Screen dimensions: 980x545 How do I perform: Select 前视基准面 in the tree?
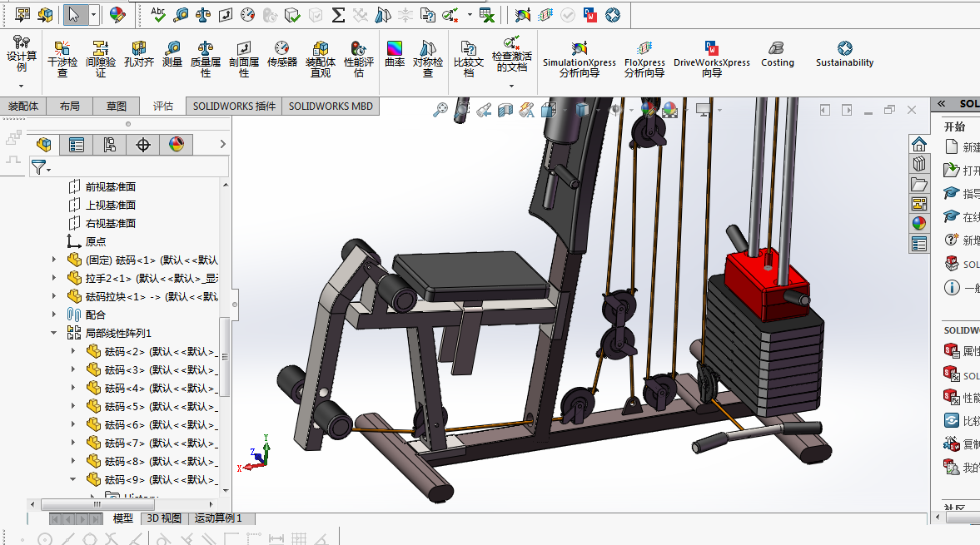click(x=111, y=186)
